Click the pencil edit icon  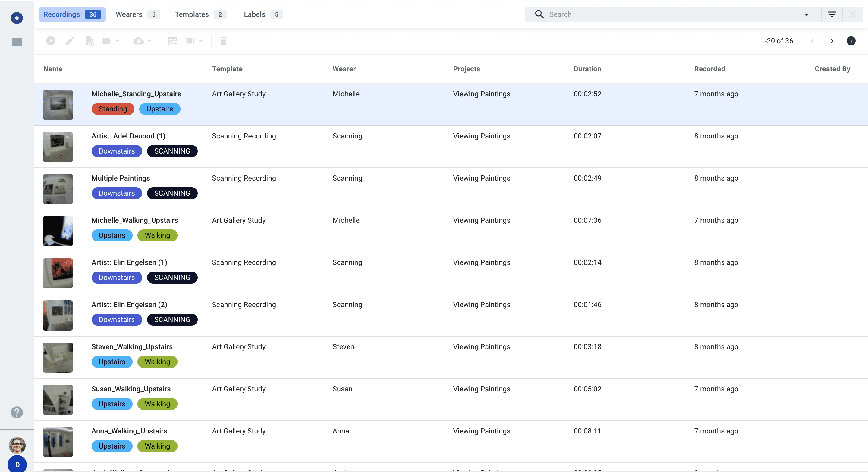pyautogui.click(x=70, y=41)
